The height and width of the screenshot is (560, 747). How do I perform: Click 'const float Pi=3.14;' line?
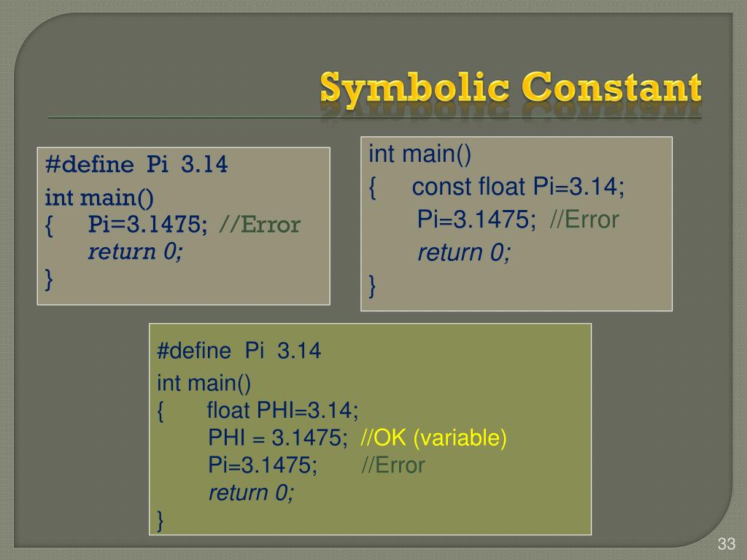pos(518,186)
